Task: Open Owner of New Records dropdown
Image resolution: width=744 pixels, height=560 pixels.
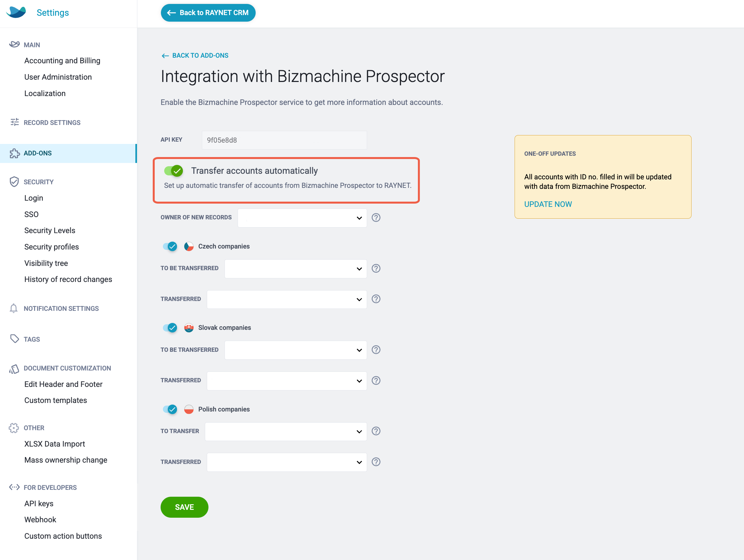Action: pos(302,218)
